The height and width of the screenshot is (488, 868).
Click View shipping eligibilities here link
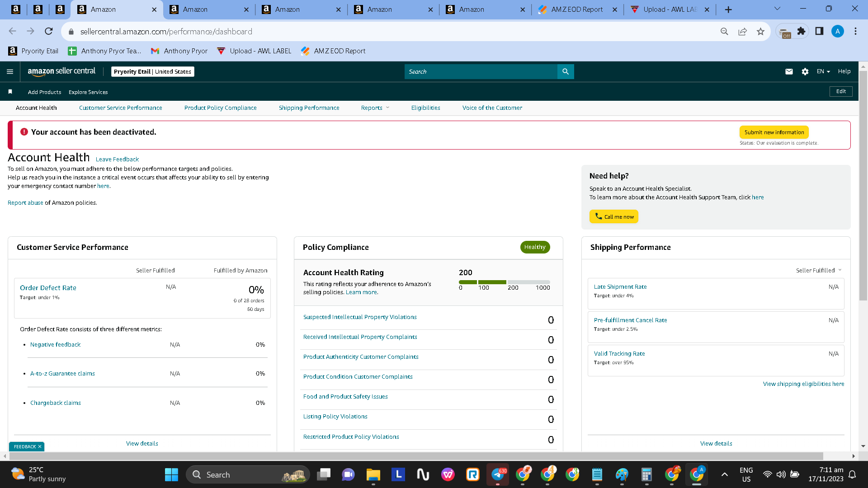point(803,384)
